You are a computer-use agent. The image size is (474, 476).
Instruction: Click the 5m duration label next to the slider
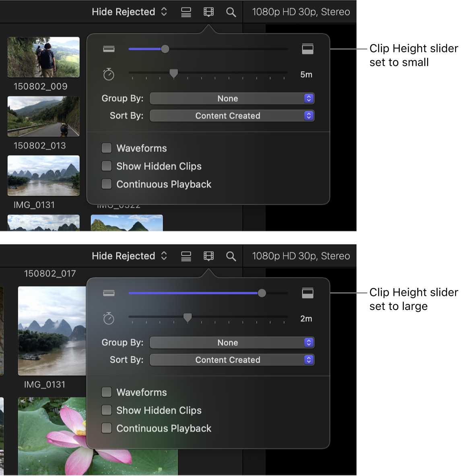point(306,74)
